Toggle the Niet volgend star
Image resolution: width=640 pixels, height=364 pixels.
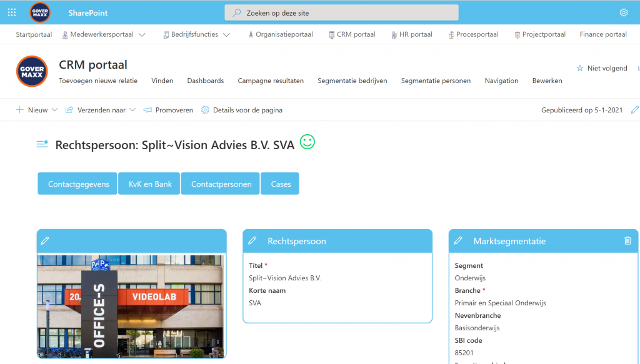(x=579, y=68)
